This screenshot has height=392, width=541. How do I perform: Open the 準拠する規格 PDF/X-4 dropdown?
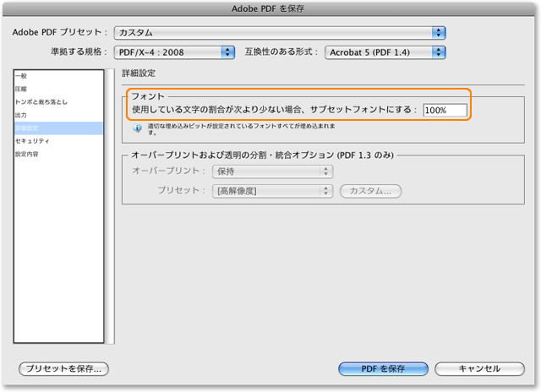[x=175, y=52]
